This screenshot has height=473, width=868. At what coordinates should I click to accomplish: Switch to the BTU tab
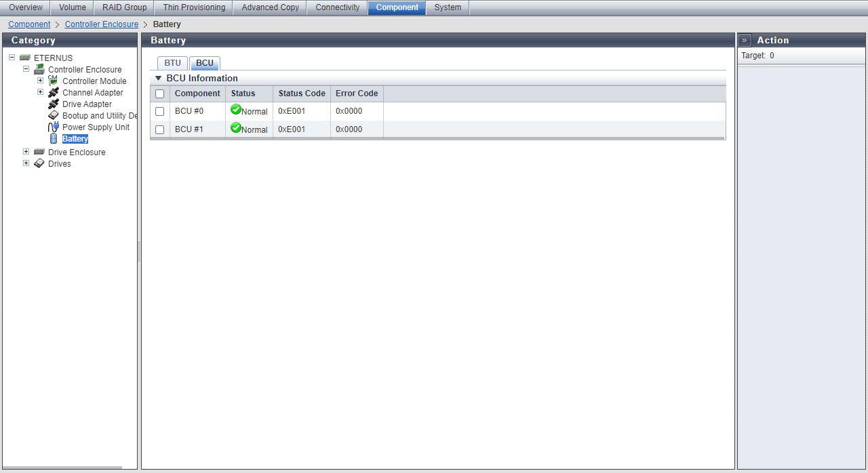click(x=172, y=63)
